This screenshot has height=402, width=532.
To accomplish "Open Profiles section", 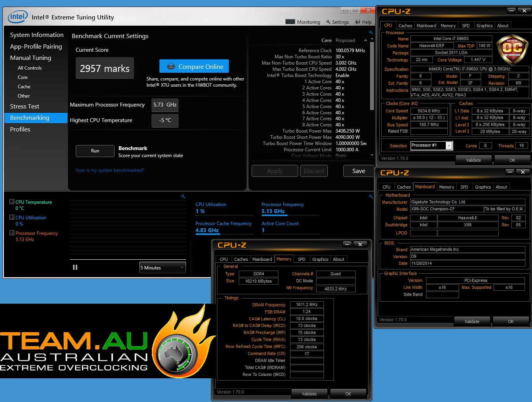I will click(20, 129).
